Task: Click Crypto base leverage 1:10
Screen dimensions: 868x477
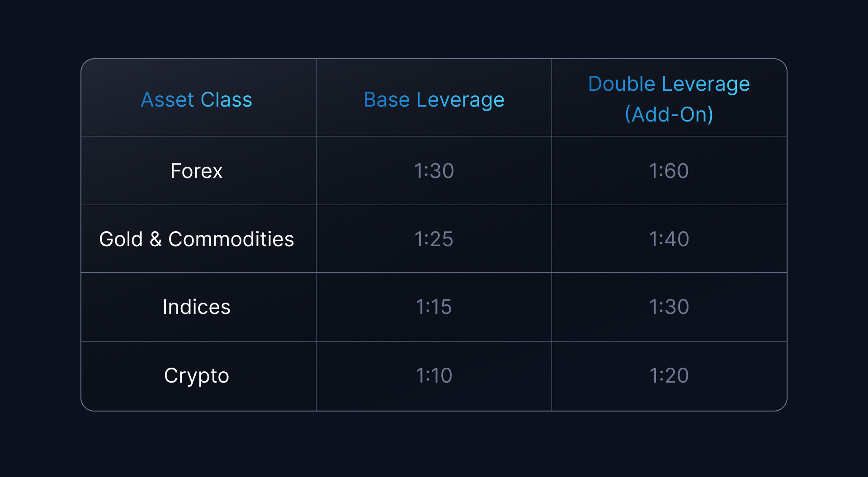Action: pos(434,375)
